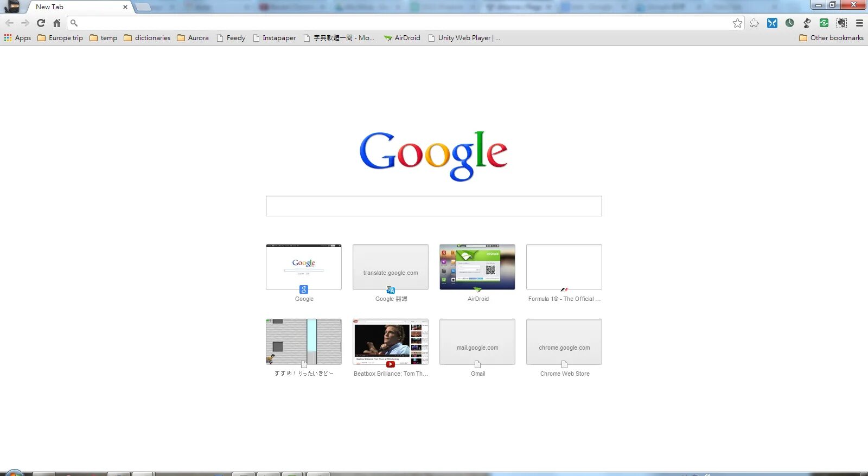This screenshot has height=476, width=868.
Task: Go to the home page icon
Action: point(56,23)
